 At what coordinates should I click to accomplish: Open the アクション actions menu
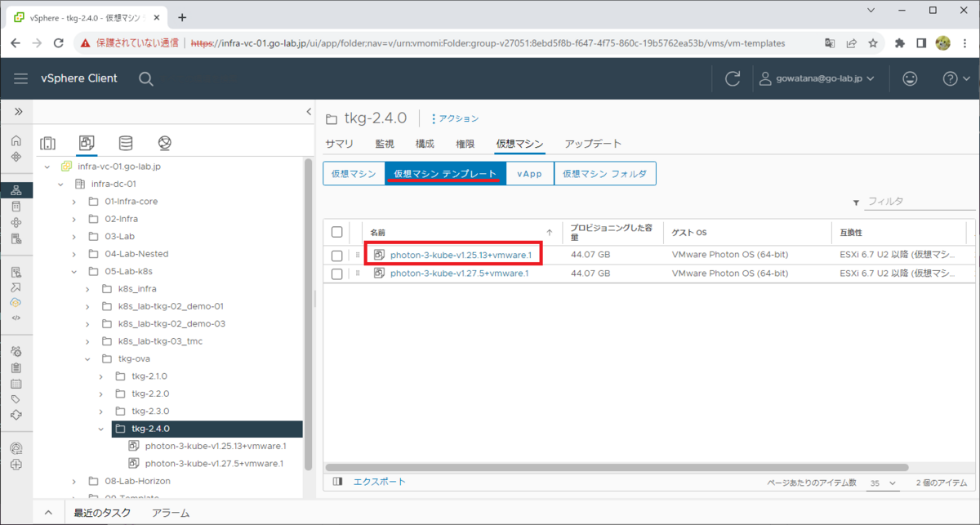(455, 118)
